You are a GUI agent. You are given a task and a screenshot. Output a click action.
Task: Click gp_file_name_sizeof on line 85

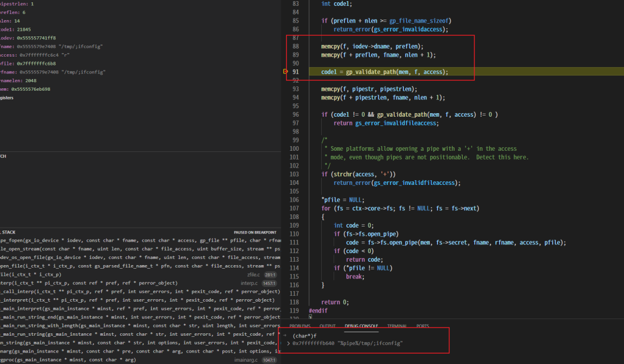[x=419, y=21]
